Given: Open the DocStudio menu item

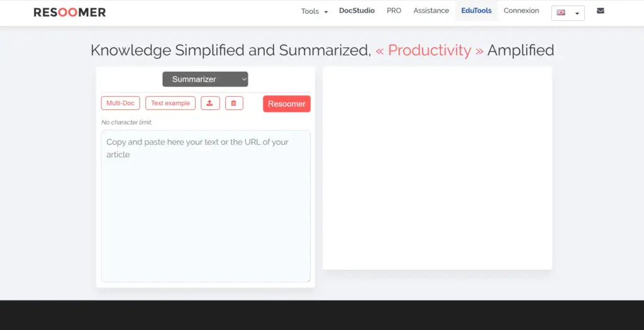Looking at the screenshot, I should pos(357,11).
